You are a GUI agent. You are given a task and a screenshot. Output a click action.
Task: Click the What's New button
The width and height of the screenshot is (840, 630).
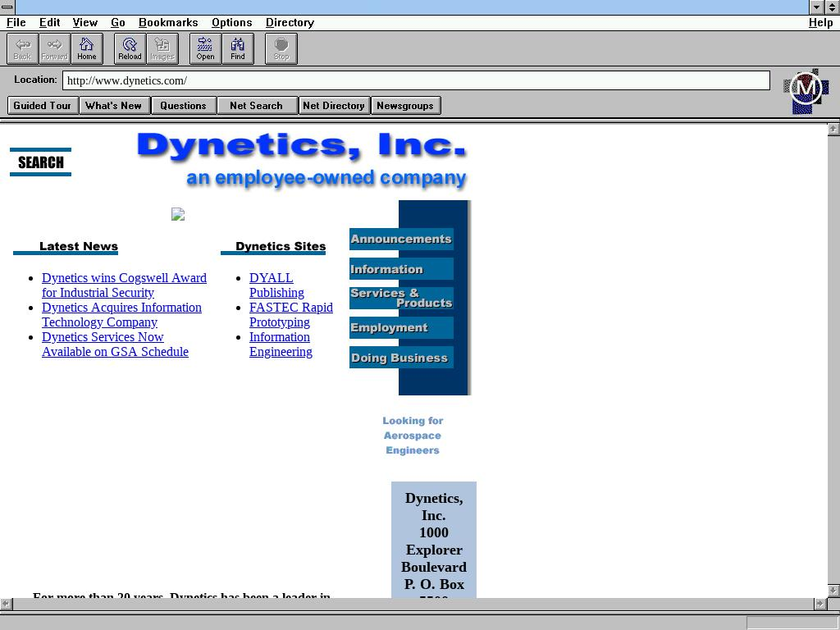click(x=113, y=105)
